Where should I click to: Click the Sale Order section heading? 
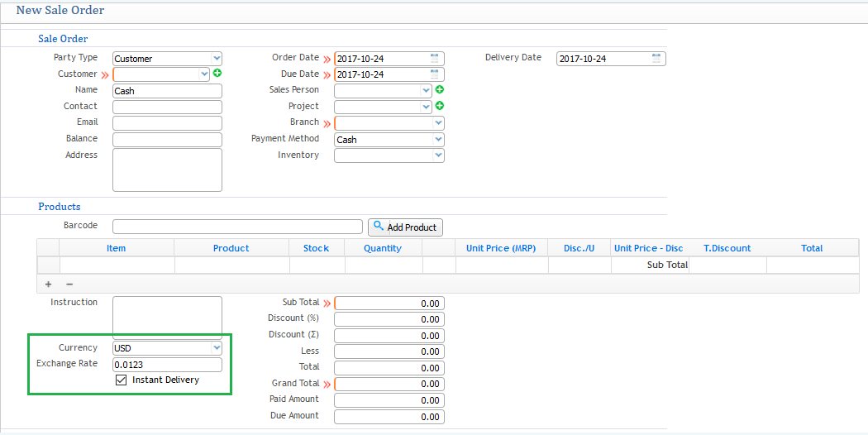coord(63,39)
